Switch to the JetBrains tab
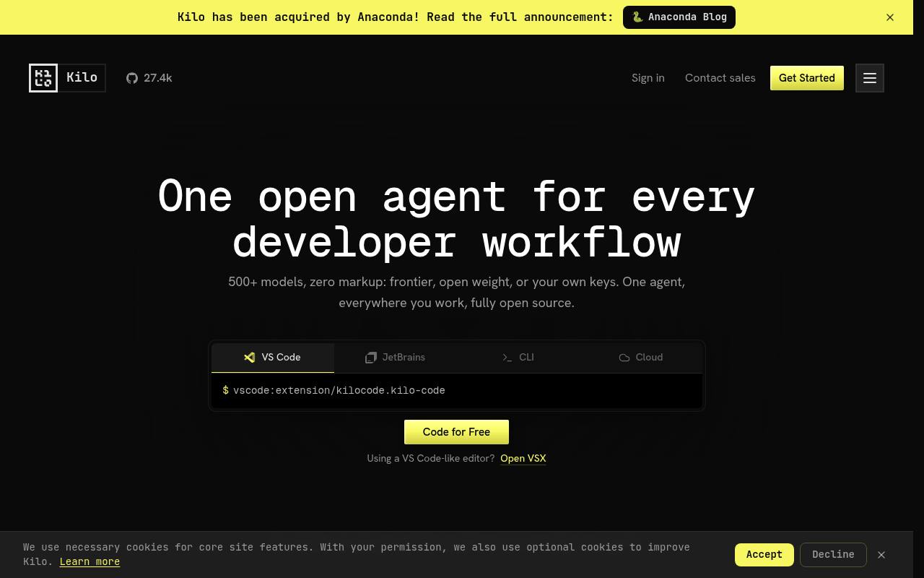This screenshot has height=578, width=924. pos(396,358)
